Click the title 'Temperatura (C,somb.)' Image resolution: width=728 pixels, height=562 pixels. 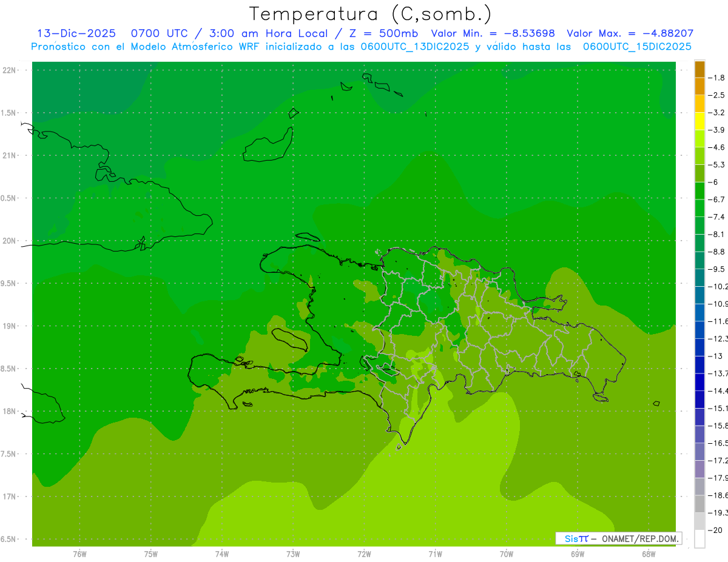point(371,14)
